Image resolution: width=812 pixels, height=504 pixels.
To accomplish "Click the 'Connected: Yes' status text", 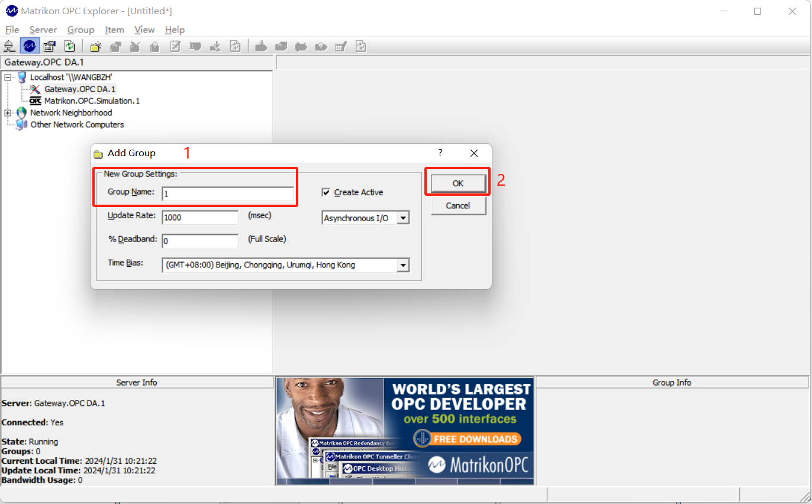I will tap(33, 422).
